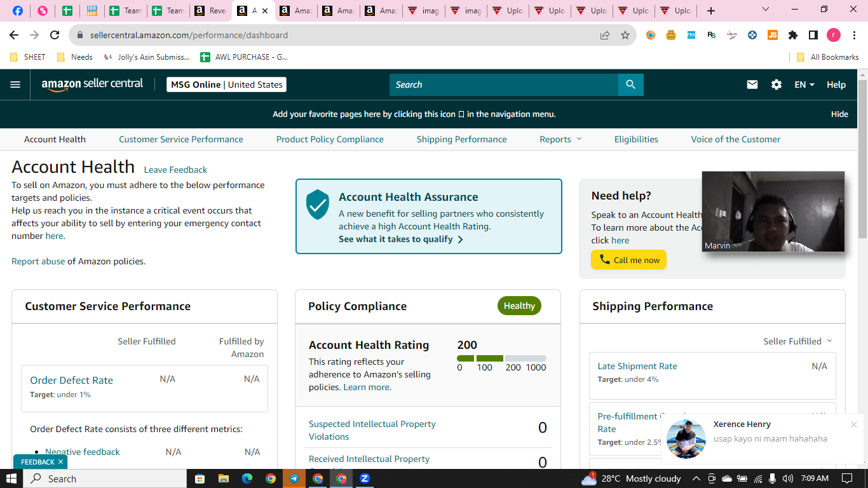Viewport: 868px width, 488px height.
Task: Open the Chrome extensions puzzle icon
Action: pyautogui.click(x=793, y=35)
